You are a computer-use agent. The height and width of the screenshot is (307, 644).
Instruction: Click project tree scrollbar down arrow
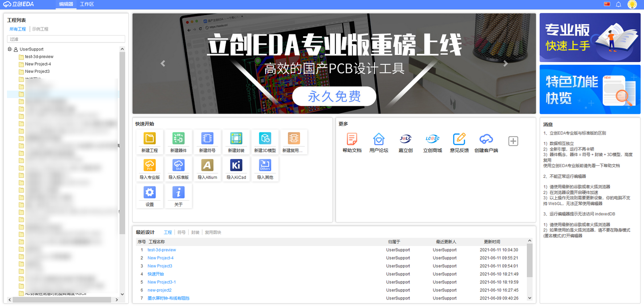click(123, 294)
